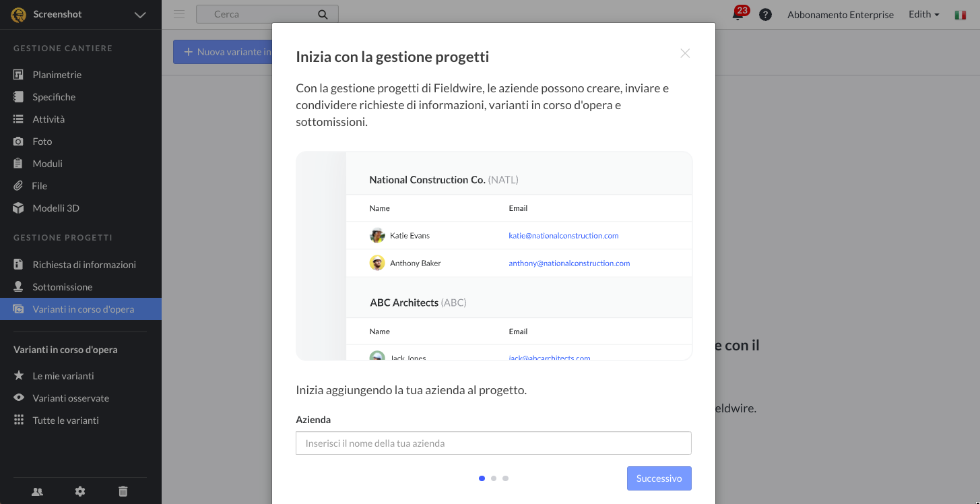The image size is (980, 504).
Task: Click the File paperclip icon
Action: pyautogui.click(x=19, y=186)
